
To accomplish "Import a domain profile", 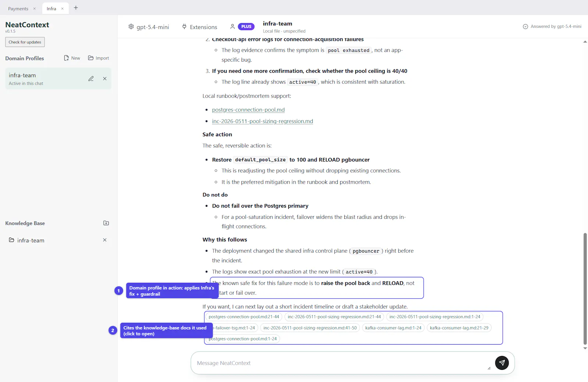I will tap(98, 58).
